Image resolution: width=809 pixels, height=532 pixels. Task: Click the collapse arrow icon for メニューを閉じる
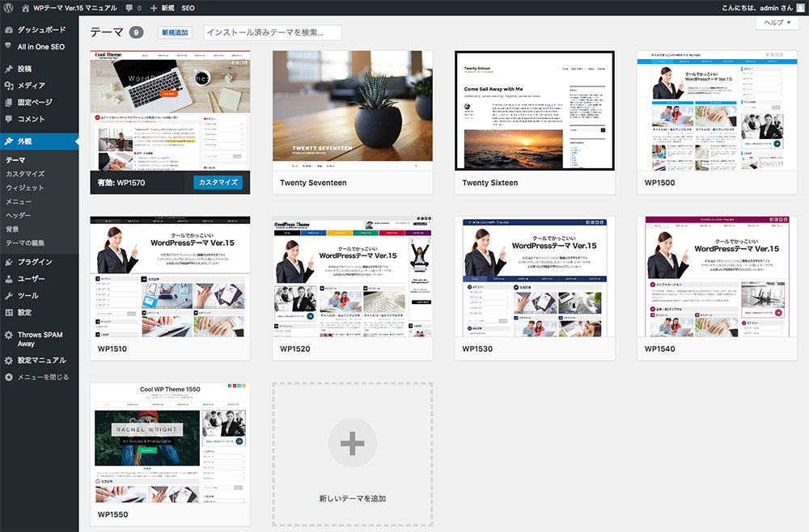pos(9,377)
